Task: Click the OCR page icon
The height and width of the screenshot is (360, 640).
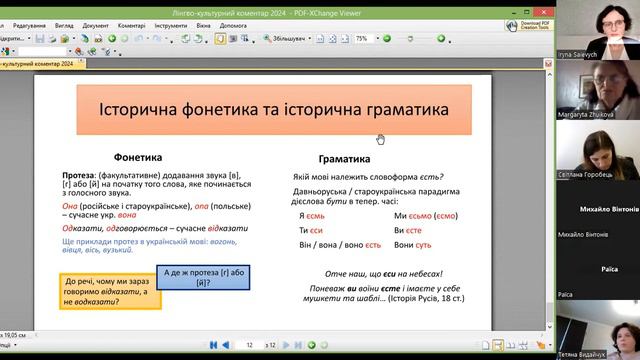Action: [x=98, y=39]
